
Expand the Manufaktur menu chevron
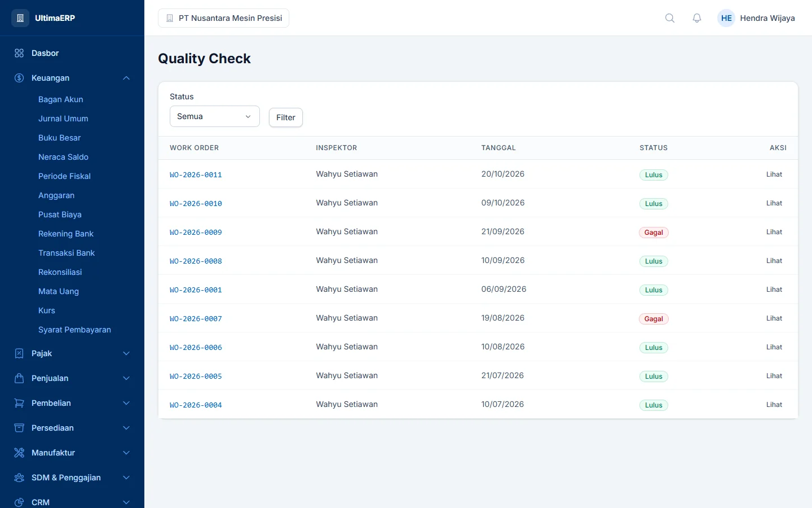click(126, 453)
